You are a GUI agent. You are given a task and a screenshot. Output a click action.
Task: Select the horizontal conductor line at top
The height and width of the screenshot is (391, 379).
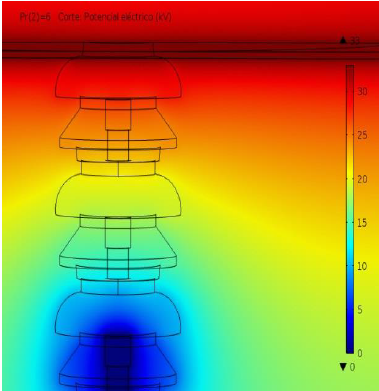189,51
